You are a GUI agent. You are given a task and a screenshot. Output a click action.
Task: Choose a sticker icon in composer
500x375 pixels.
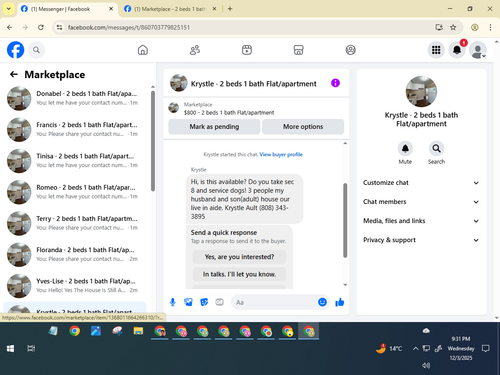(204, 302)
